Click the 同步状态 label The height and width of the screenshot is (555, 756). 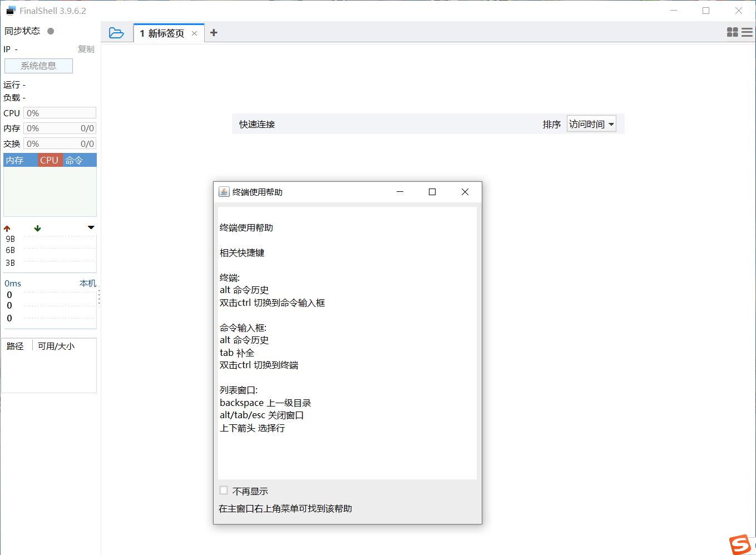(x=22, y=31)
